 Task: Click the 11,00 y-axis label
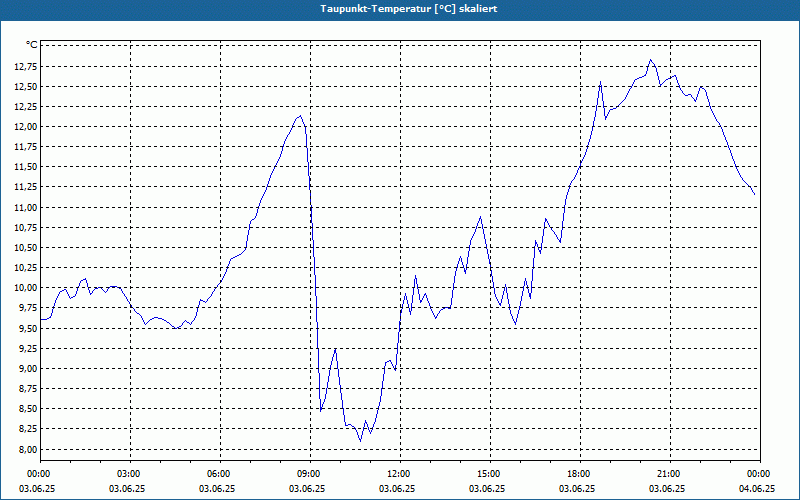coord(27,208)
